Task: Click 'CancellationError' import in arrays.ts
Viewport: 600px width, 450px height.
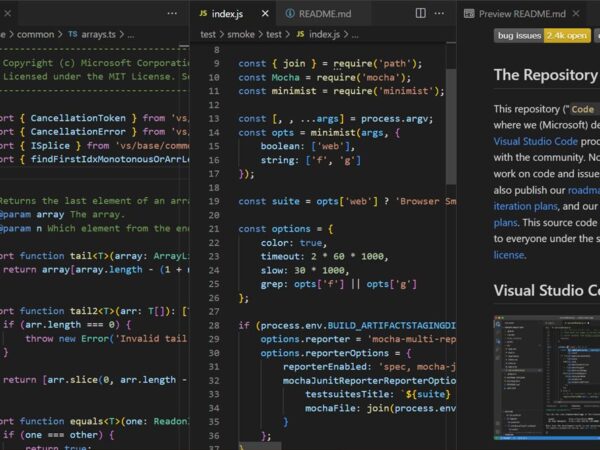Action: pos(78,132)
